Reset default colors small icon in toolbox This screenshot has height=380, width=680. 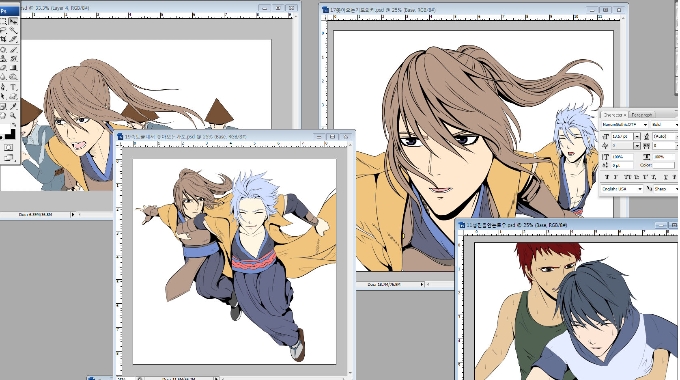click(x=1, y=138)
